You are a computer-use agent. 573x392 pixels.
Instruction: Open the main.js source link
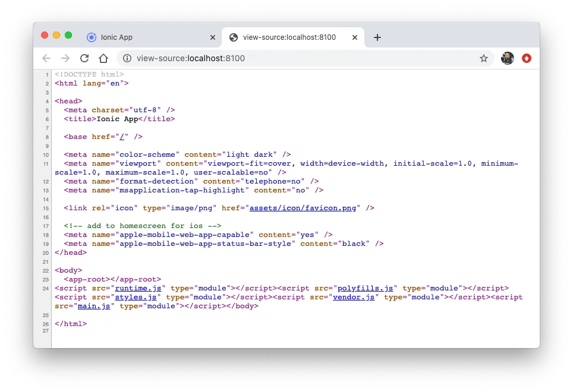[95, 306]
